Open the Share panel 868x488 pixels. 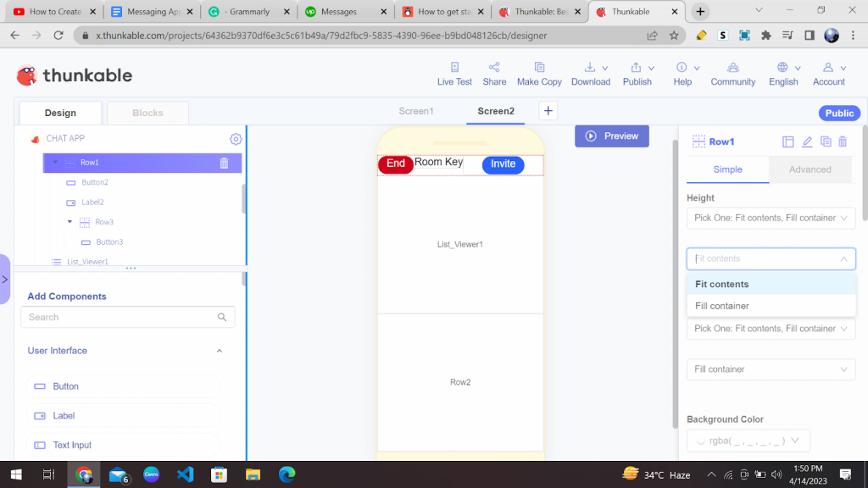click(x=494, y=72)
